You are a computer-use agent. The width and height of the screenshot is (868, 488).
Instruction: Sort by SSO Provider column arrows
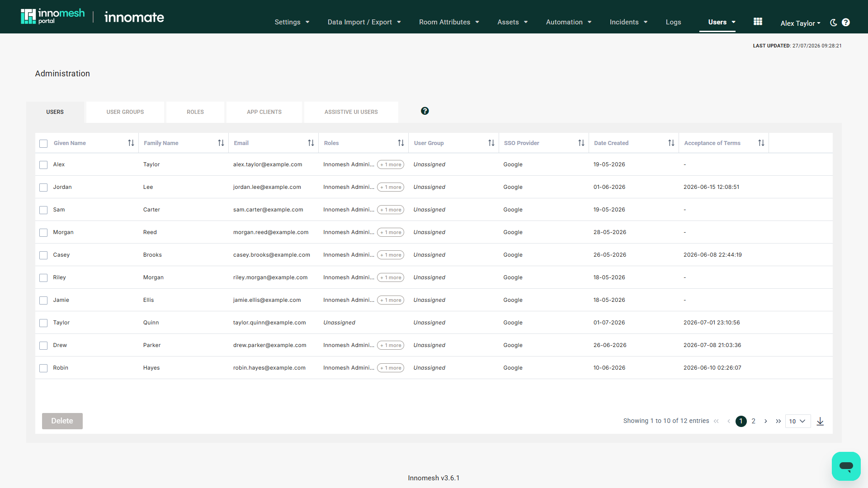pos(581,143)
